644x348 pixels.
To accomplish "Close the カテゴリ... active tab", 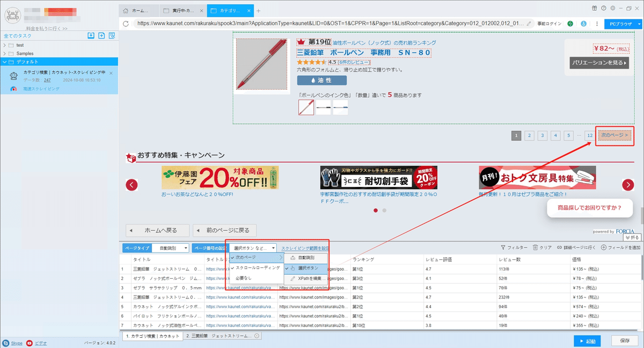I will 248,11.
